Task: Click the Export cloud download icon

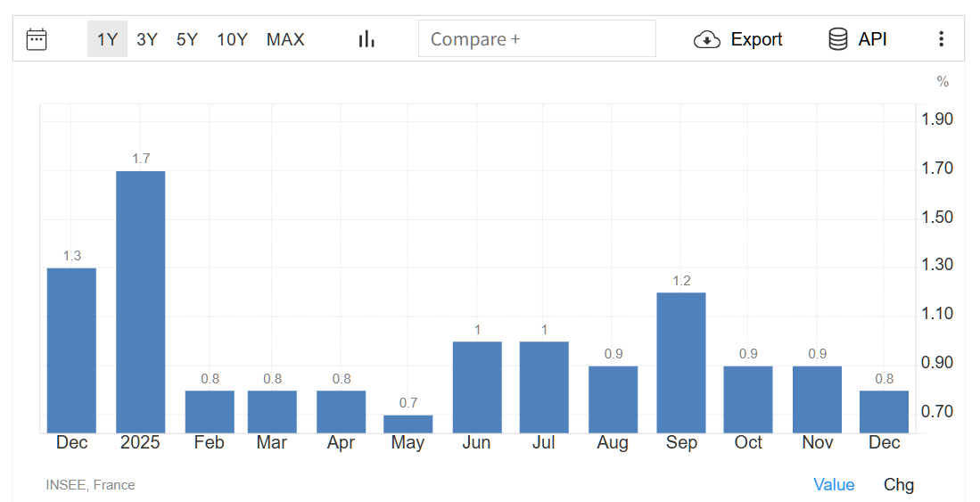Action: pos(706,39)
